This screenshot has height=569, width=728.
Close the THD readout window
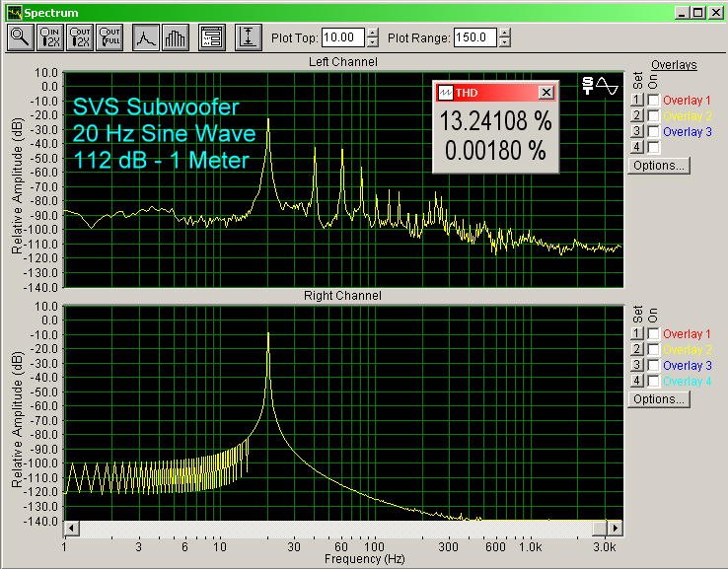point(546,92)
